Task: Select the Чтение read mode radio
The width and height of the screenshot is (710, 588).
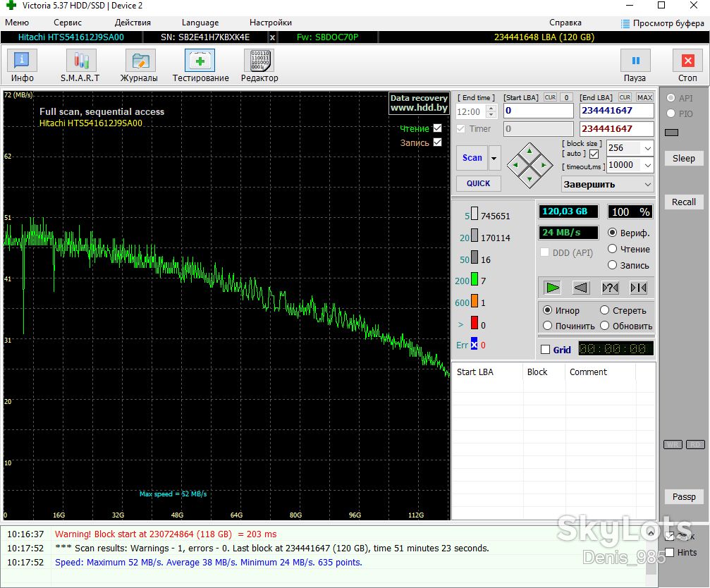Action: 612,249
